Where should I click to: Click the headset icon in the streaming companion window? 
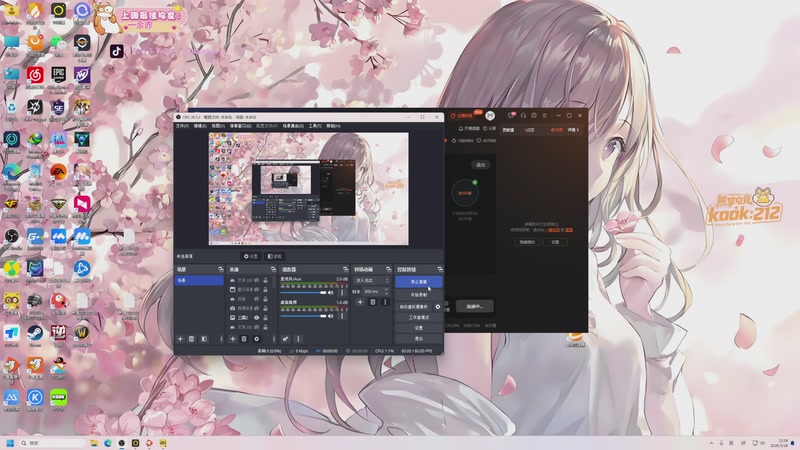point(523,115)
